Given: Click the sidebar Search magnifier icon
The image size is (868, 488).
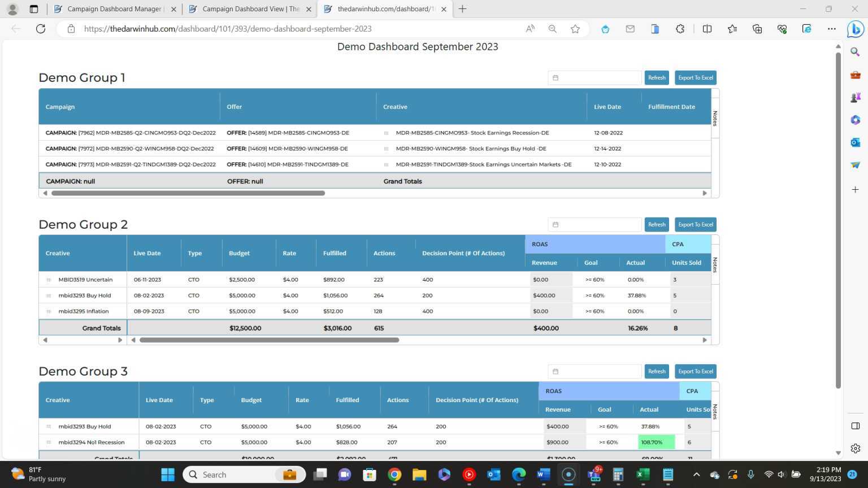Looking at the screenshot, I should click(855, 52).
